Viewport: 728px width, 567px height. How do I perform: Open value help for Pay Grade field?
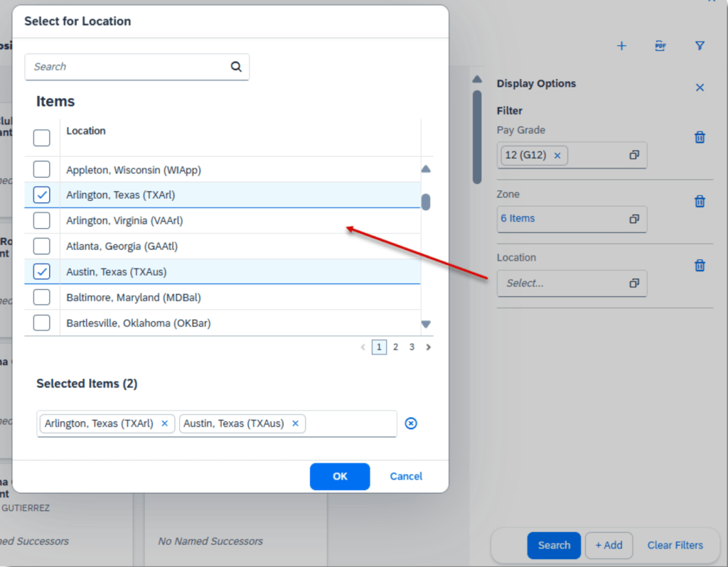(x=634, y=155)
